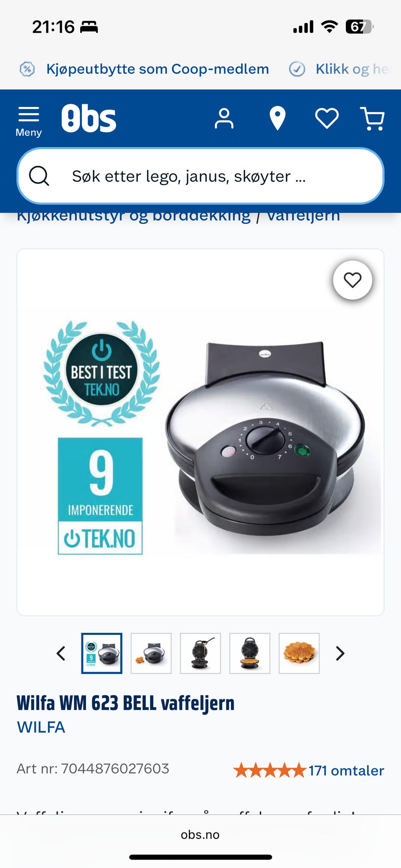Select the first thumbnail with test badge

point(102,653)
